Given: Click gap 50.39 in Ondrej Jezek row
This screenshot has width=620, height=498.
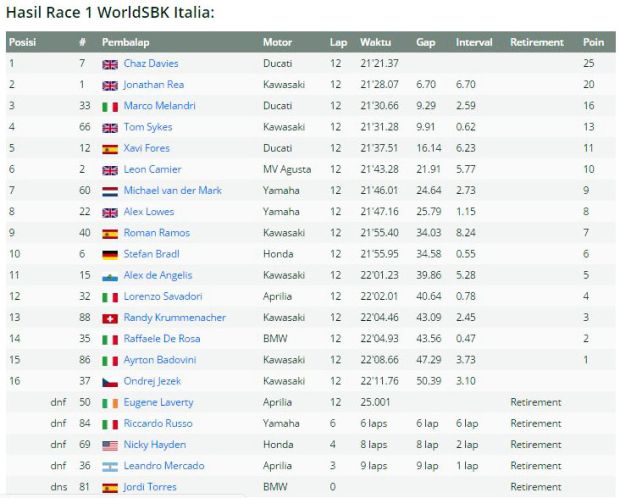Looking at the screenshot, I should tap(429, 381).
